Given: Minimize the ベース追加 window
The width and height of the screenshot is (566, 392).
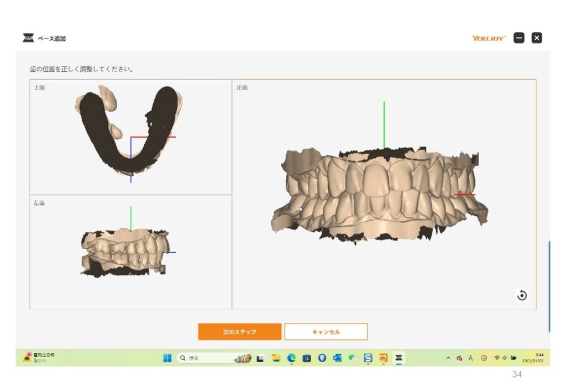Looking at the screenshot, I should point(518,38).
